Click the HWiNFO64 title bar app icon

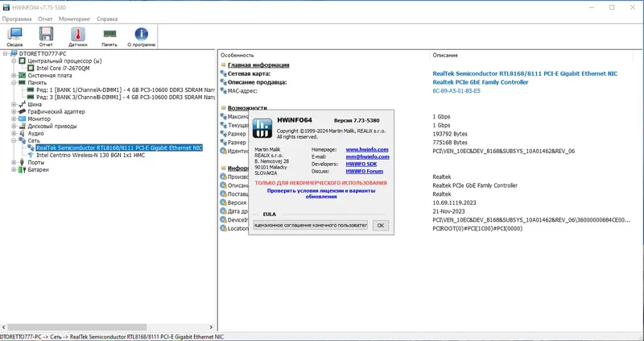[6, 7]
